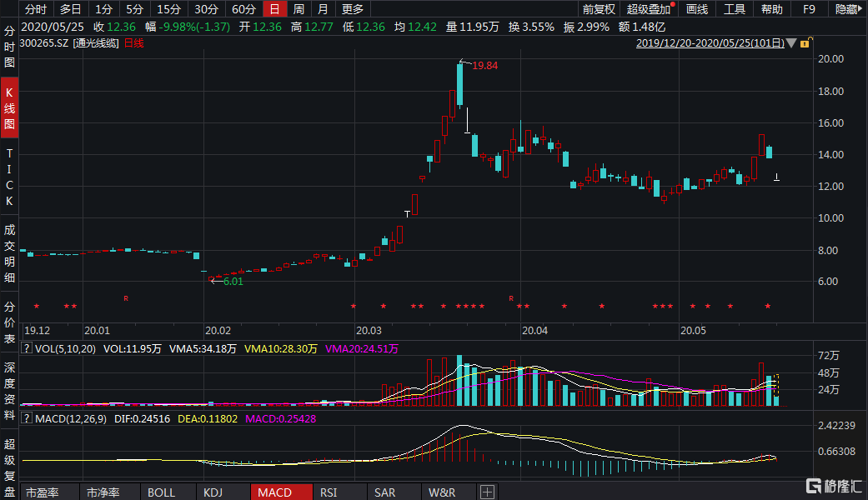Click the yellow VMA10:28.30万 value
The height and width of the screenshot is (500, 868).
tap(281, 348)
